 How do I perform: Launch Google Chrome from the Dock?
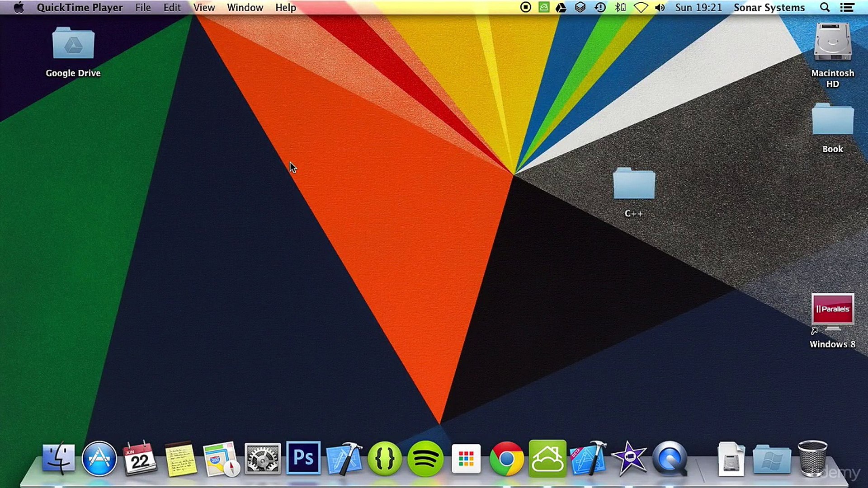tap(507, 459)
